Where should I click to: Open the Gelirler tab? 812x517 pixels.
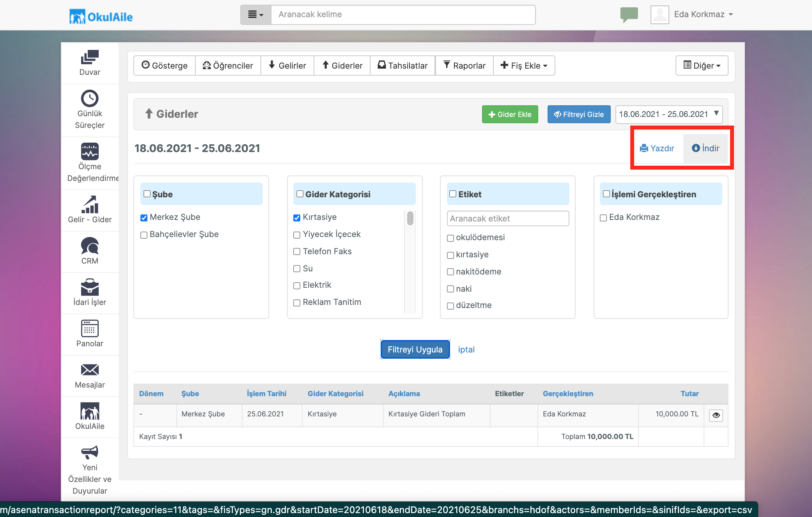(287, 66)
